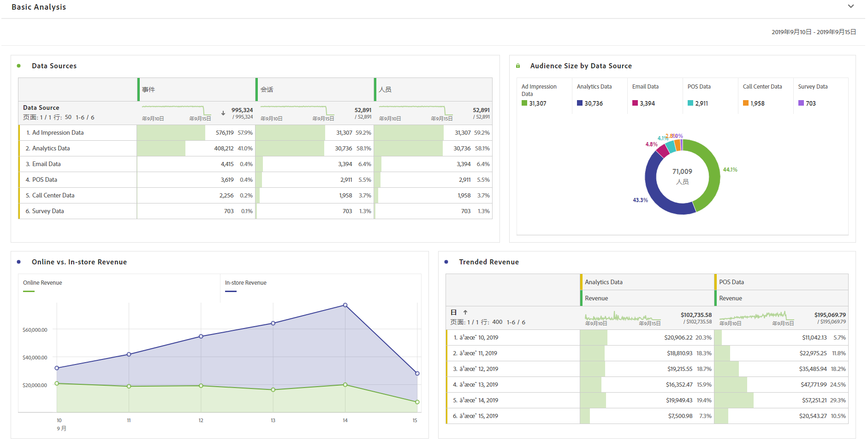The width and height of the screenshot is (868, 442).
Task: Click the green dot beside Data Sources
Action: coord(19,66)
